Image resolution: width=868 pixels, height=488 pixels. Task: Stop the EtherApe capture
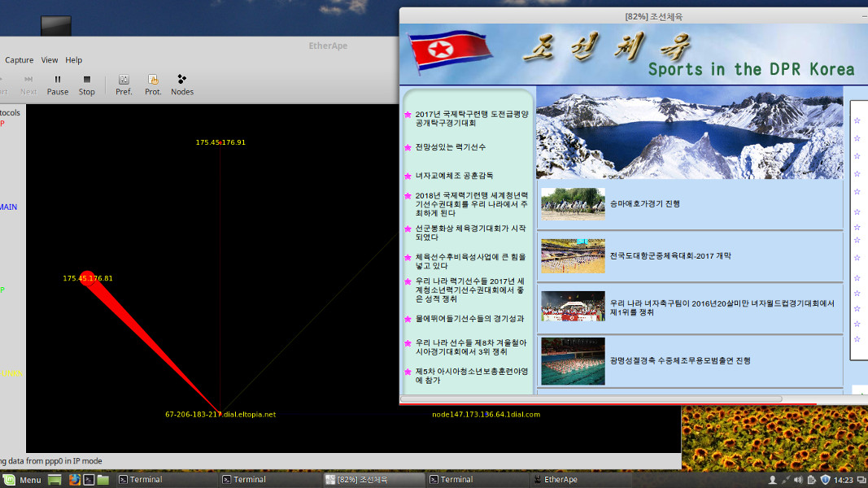[86, 84]
